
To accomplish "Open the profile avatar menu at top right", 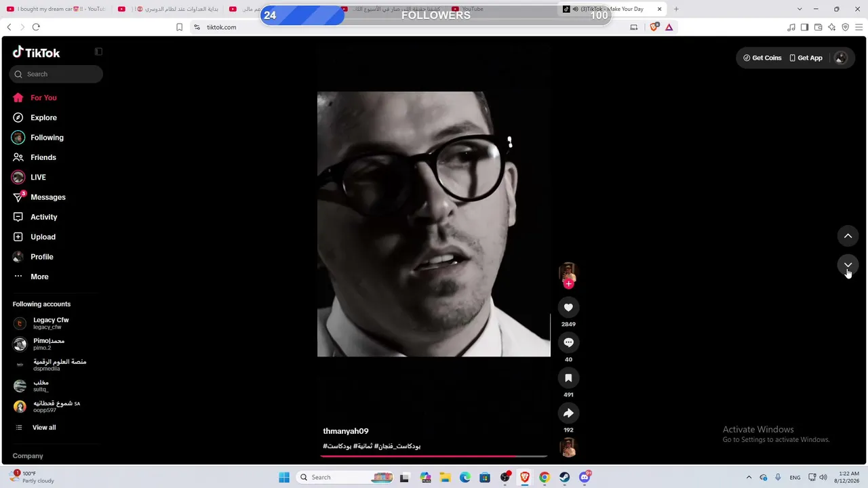I will (x=840, y=58).
